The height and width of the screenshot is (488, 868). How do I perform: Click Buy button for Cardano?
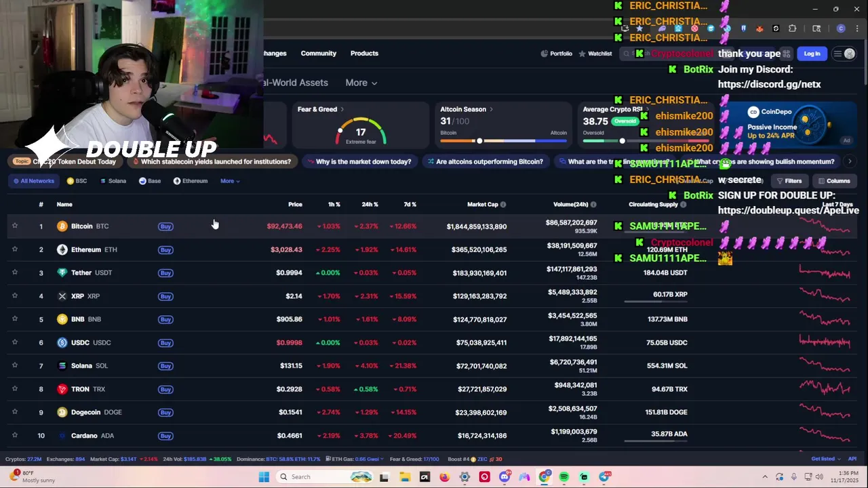tap(165, 436)
